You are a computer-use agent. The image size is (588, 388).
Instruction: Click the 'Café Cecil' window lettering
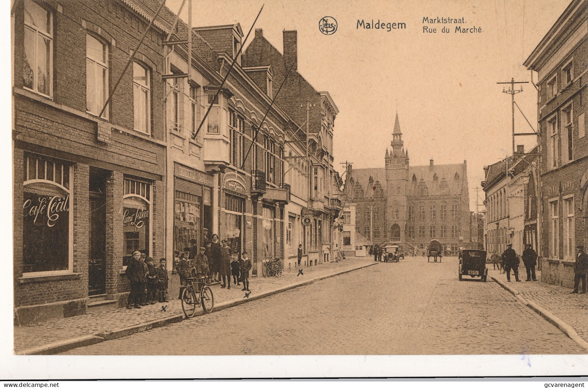(46, 211)
